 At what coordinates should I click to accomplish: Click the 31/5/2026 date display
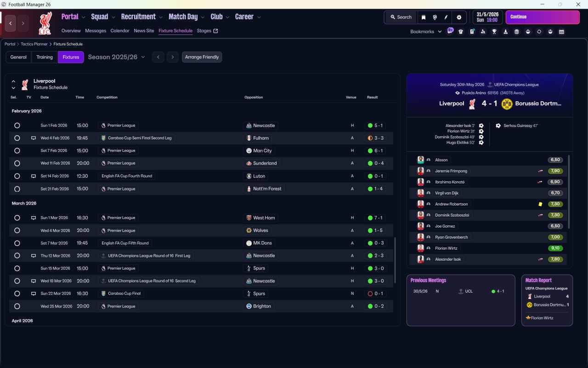[488, 17]
